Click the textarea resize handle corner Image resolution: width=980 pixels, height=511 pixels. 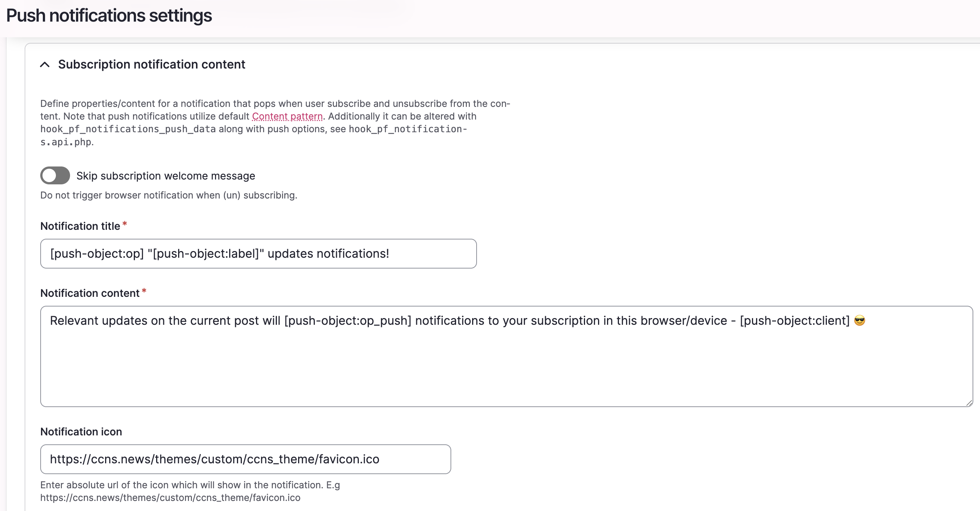968,403
